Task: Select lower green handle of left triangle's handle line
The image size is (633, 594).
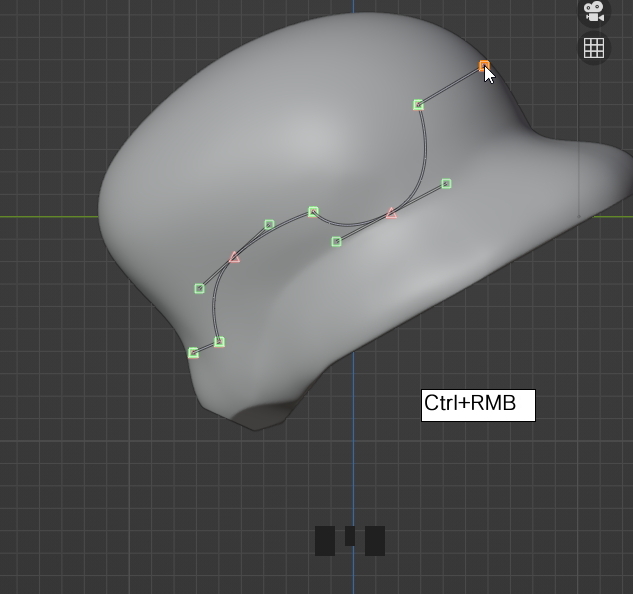Action: 199,288
